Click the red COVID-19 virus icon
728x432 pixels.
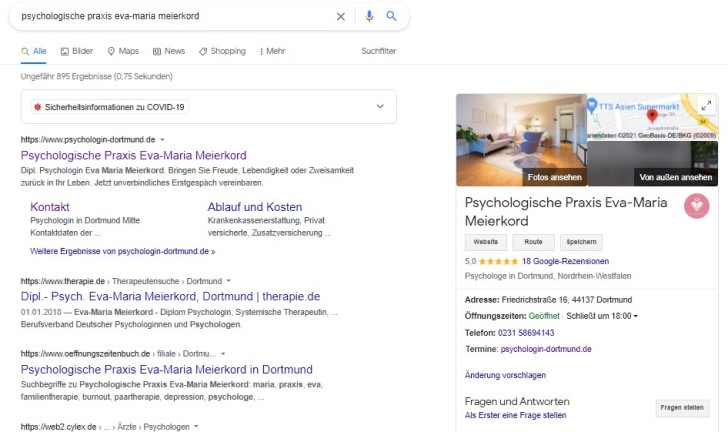pyautogui.click(x=37, y=107)
